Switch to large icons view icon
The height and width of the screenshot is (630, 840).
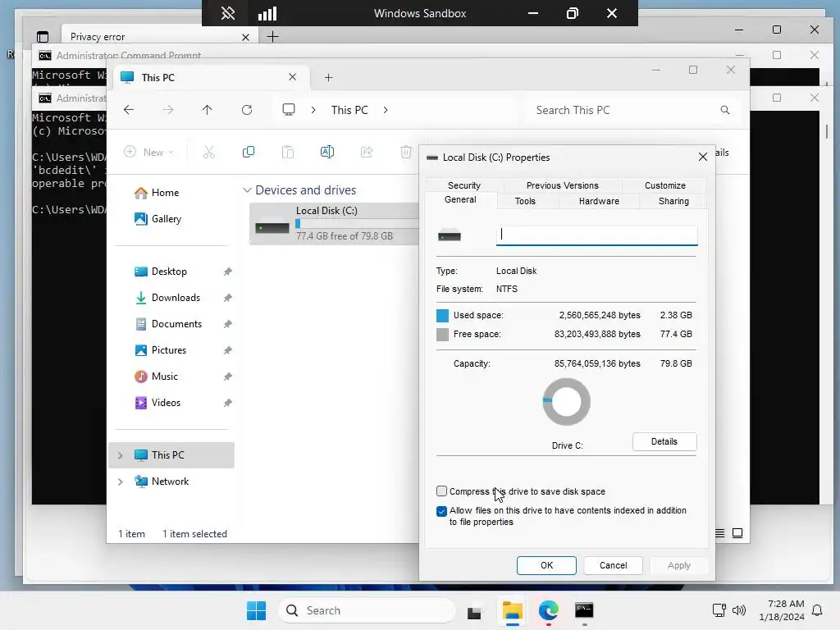click(737, 533)
